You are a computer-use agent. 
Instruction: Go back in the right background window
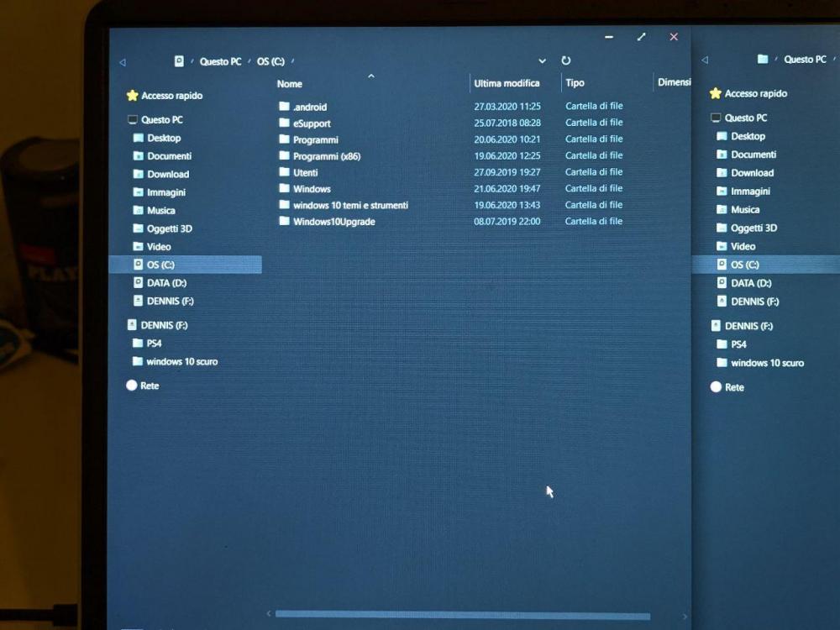(705, 60)
